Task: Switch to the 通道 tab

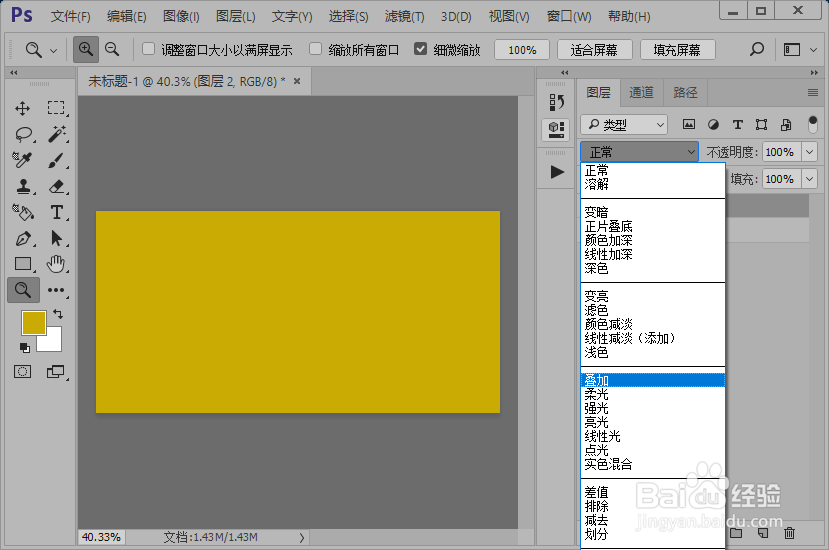Action: coord(641,93)
